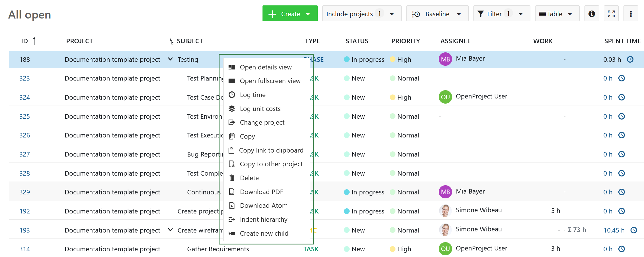The width and height of the screenshot is (644, 257).
Task: Collapse the Create wireframes row chevron
Action: click(x=170, y=230)
